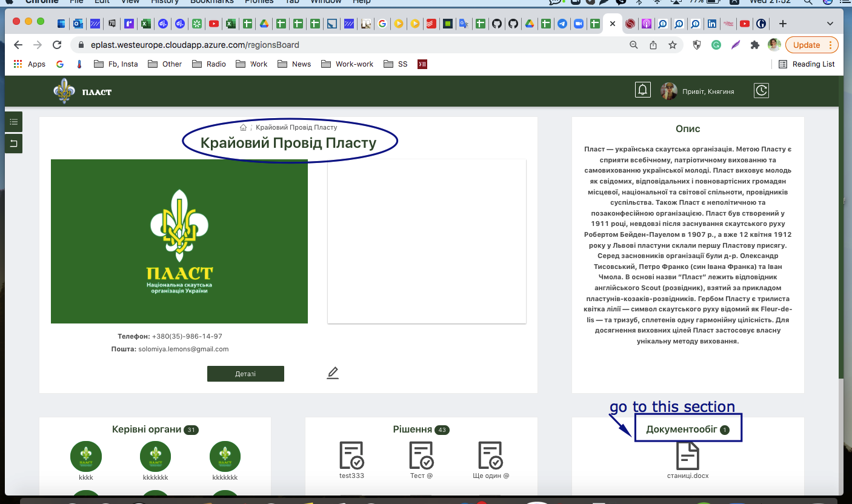Click the Опис heading

tap(688, 129)
